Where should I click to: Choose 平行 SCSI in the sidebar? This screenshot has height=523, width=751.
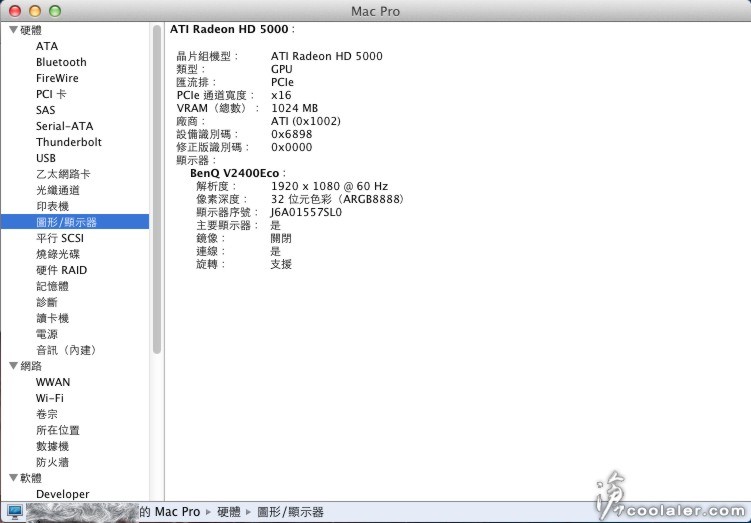(x=60, y=238)
